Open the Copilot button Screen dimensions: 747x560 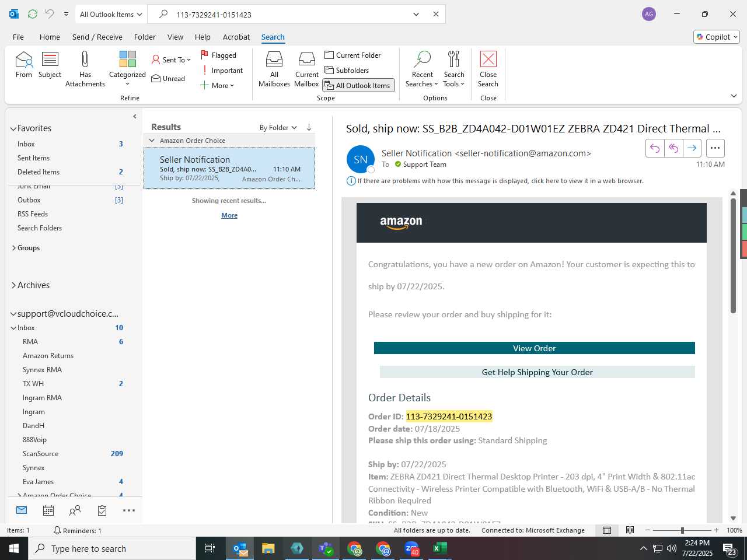point(717,37)
